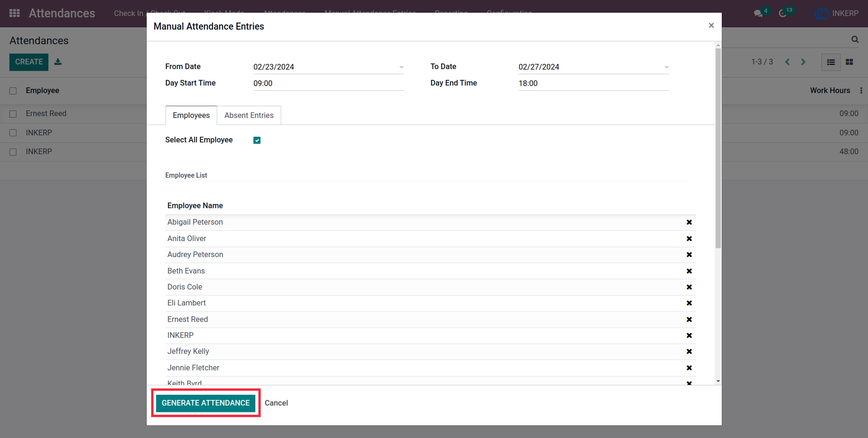Switch to the Absent Entries tab
Image resolution: width=868 pixels, height=438 pixels.
249,115
